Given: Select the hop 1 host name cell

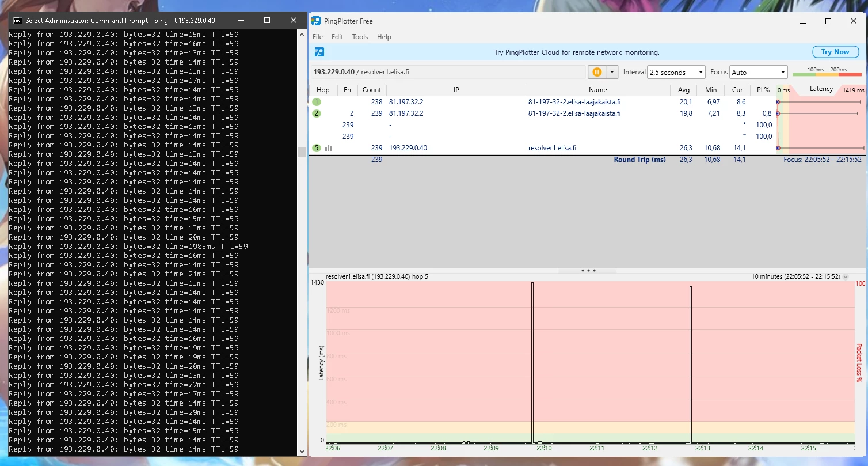Looking at the screenshot, I should click(x=574, y=102).
